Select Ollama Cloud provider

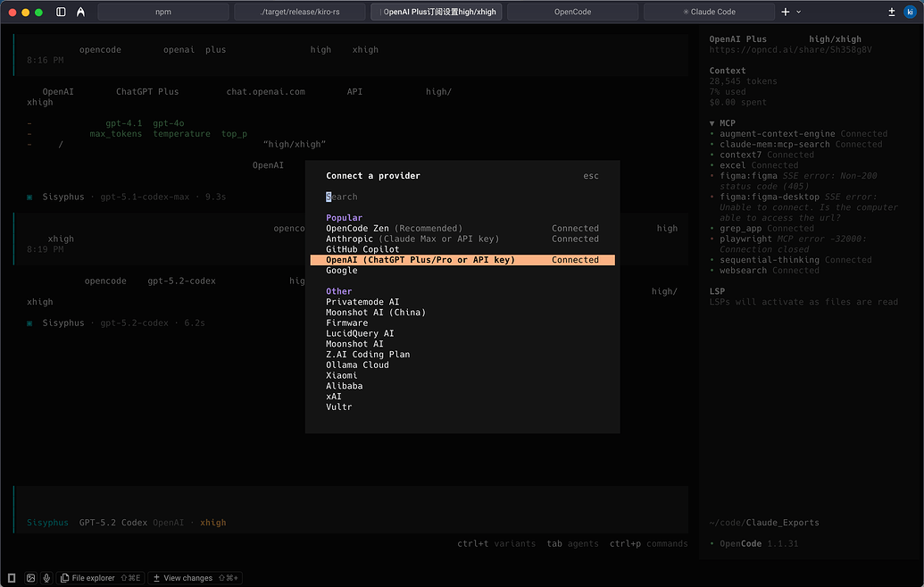tap(462, 365)
